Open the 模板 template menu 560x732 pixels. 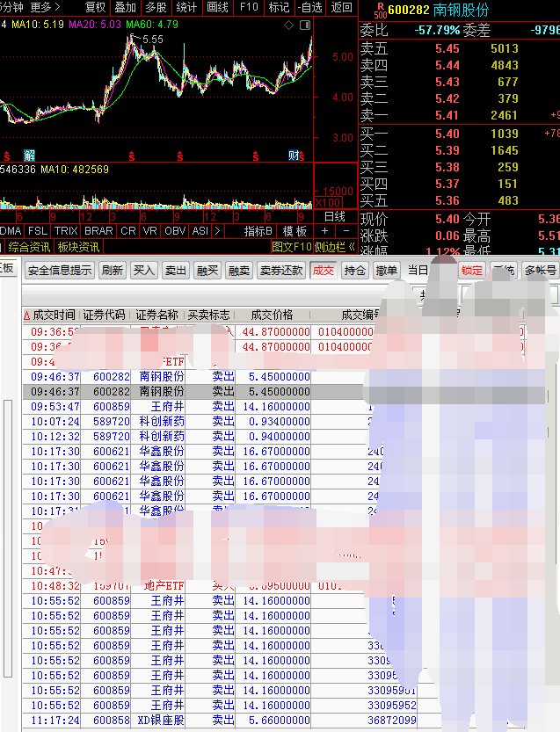(x=295, y=231)
